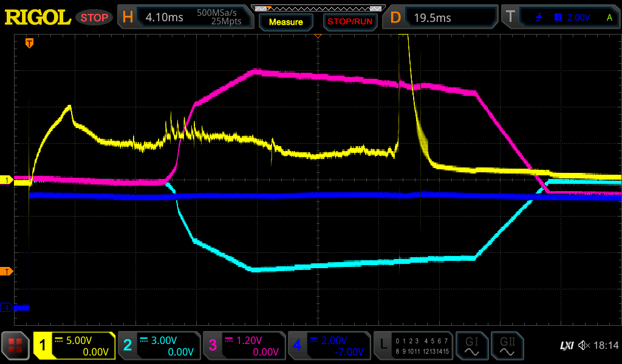
Task: Open channel 4 blue 2.00V menu
Action: (329, 346)
